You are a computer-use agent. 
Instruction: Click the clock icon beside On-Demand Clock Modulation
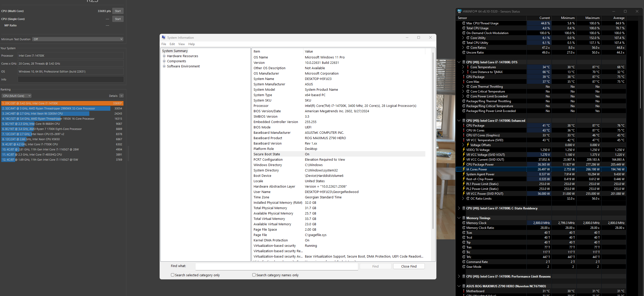[464, 33]
